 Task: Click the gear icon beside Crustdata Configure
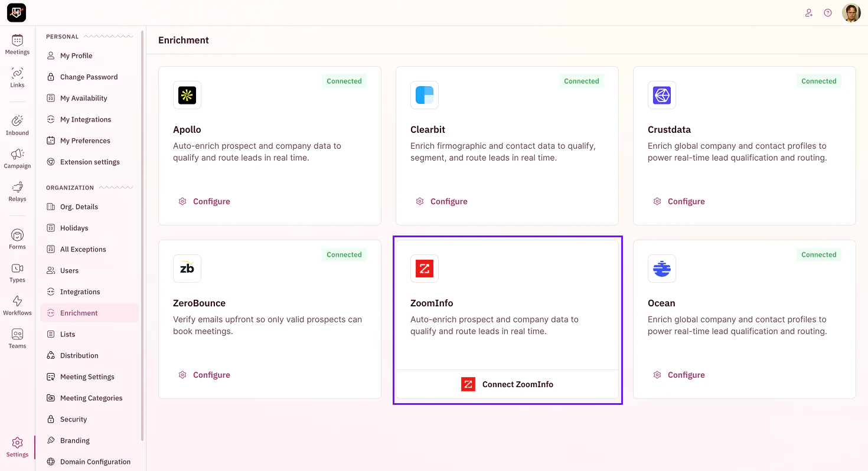657,201
